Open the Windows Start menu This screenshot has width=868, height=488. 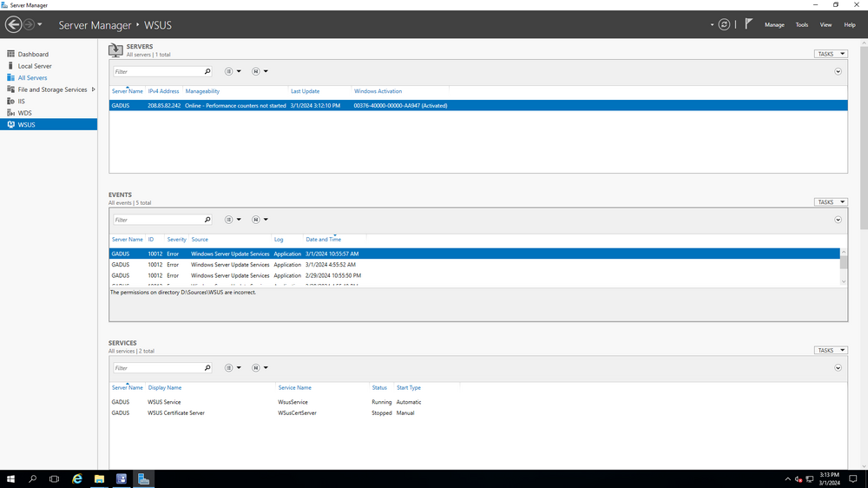click(10, 479)
